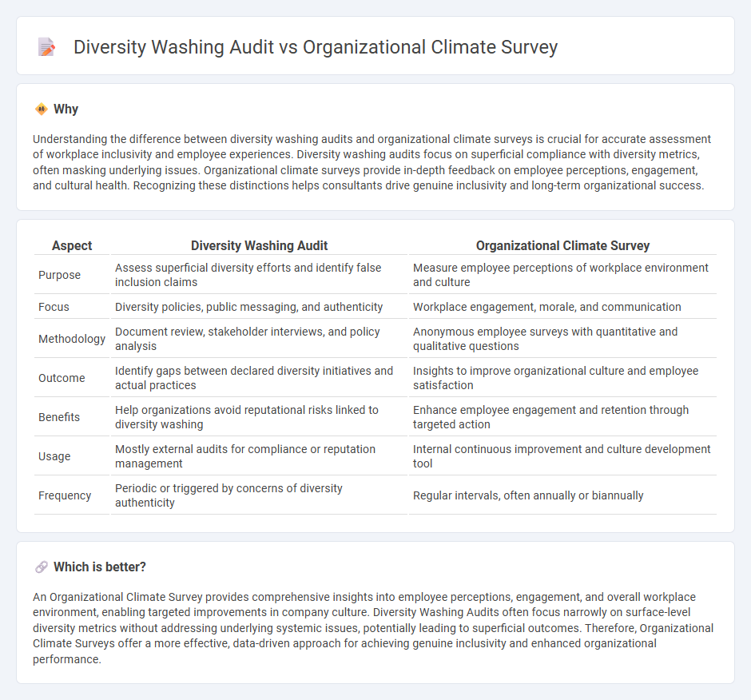Select the page title Diversity Washing Audit vs Organizational Climate Survey
This screenshot has width=751, height=700.
[316, 47]
